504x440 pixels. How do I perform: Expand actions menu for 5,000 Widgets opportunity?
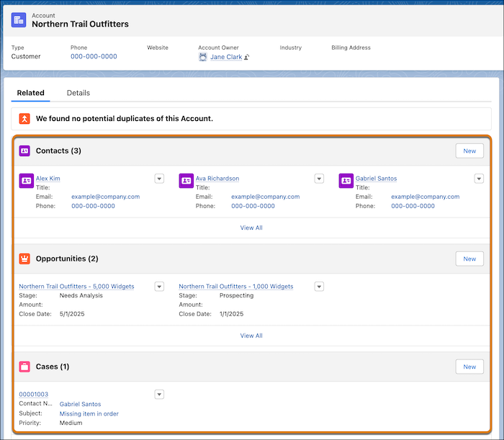(159, 286)
